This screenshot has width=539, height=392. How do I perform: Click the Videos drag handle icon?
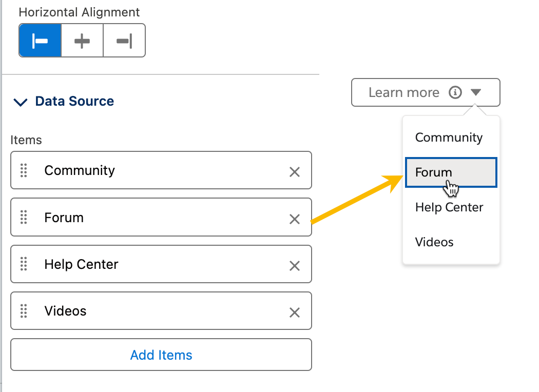[24, 311]
